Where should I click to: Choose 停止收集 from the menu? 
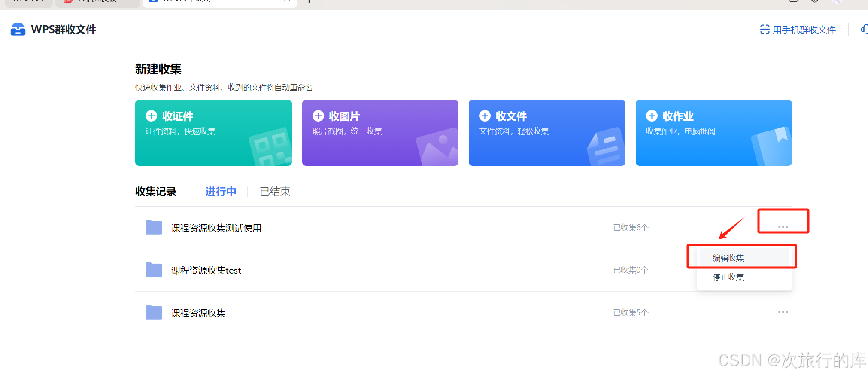[x=744, y=277]
